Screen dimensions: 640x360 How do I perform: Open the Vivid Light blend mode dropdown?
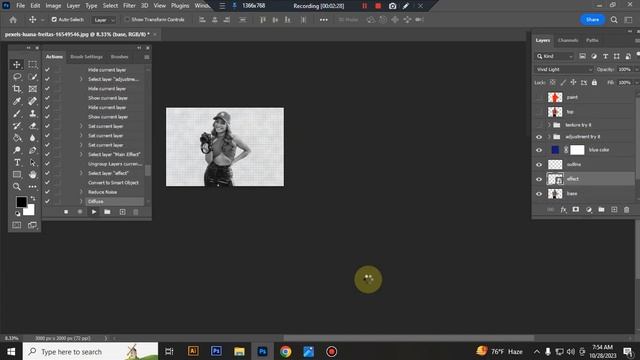[x=564, y=69]
